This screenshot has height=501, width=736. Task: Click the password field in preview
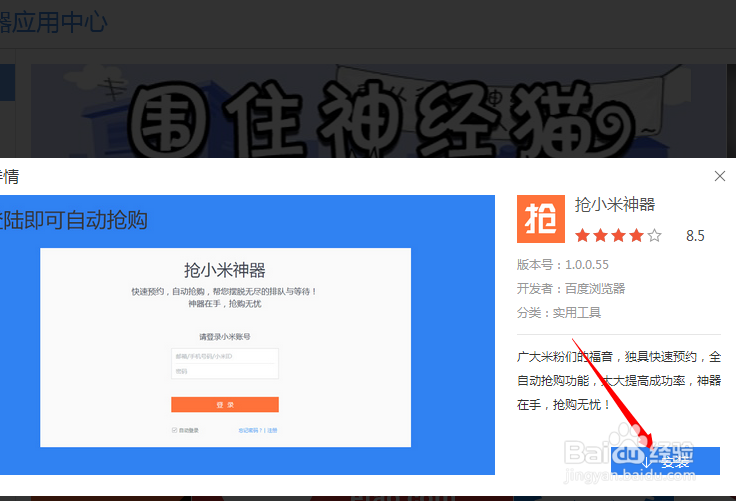(225, 371)
